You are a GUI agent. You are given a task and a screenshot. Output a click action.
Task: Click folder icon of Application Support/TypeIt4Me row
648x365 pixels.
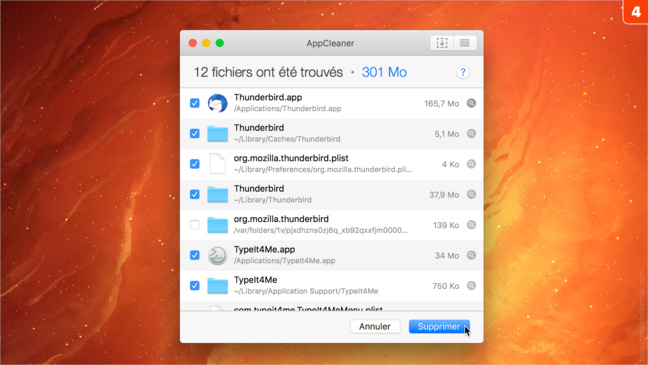[217, 286]
